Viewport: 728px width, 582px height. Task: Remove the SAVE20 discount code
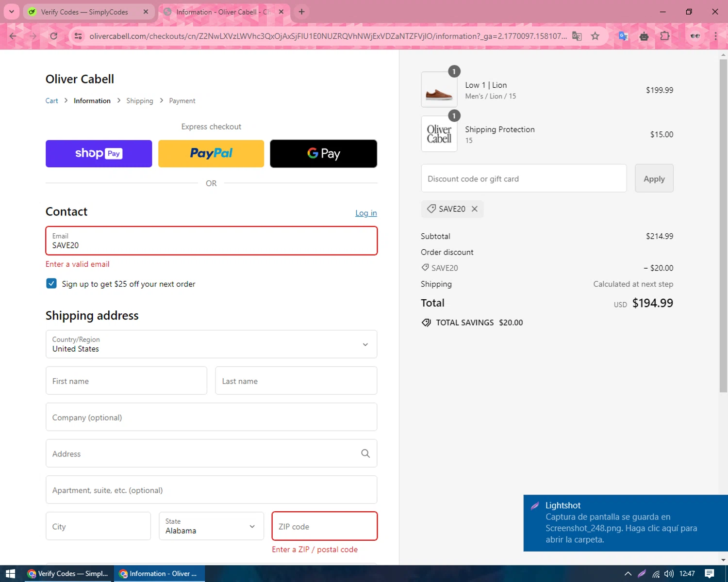coord(475,209)
